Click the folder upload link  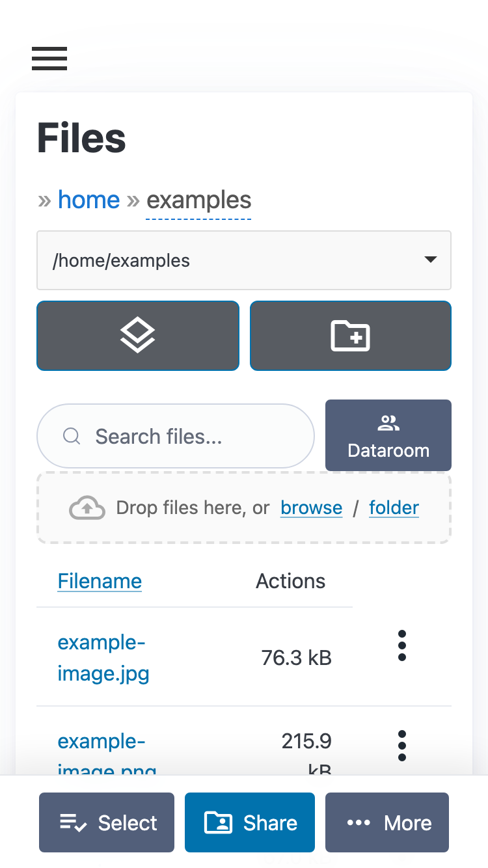[393, 508]
